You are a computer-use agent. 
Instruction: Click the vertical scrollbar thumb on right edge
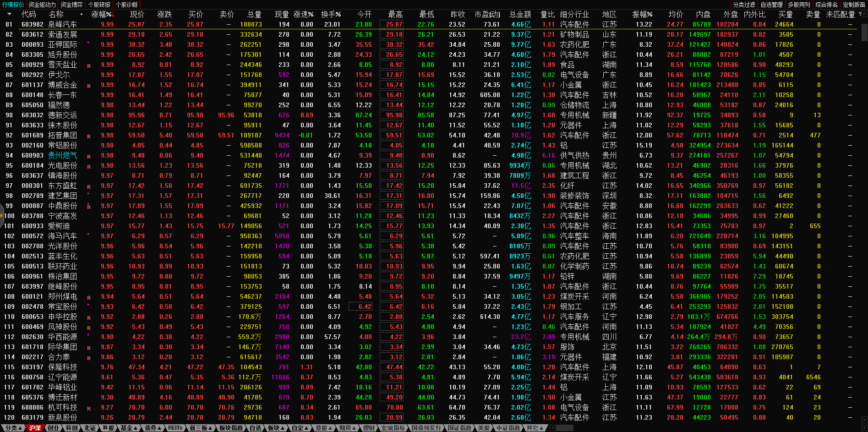tap(864, 33)
